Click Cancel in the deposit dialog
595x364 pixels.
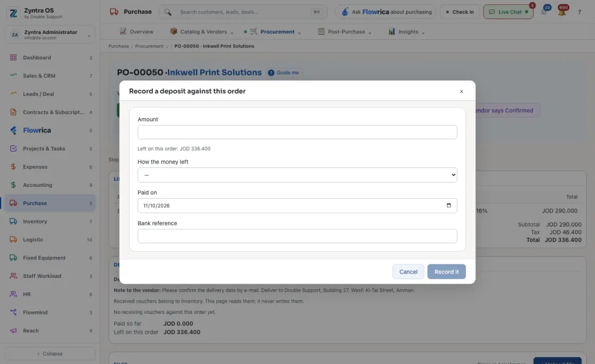point(408,272)
